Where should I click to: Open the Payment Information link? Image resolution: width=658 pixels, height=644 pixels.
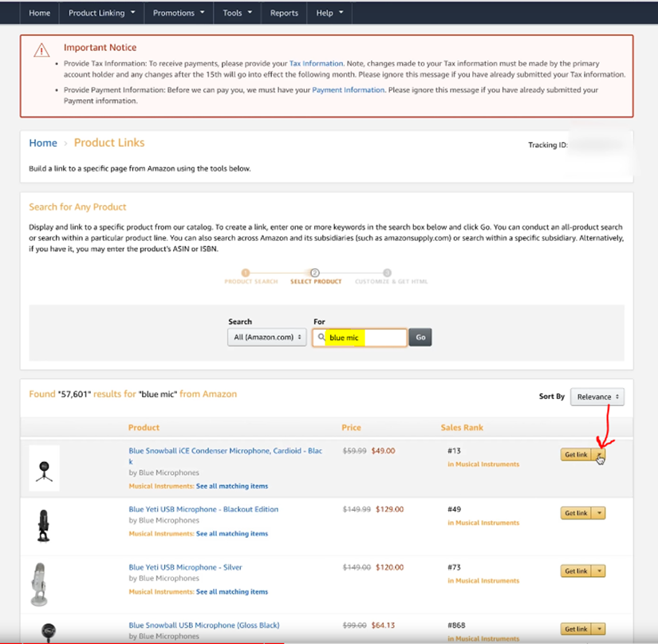[x=348, y=90]
